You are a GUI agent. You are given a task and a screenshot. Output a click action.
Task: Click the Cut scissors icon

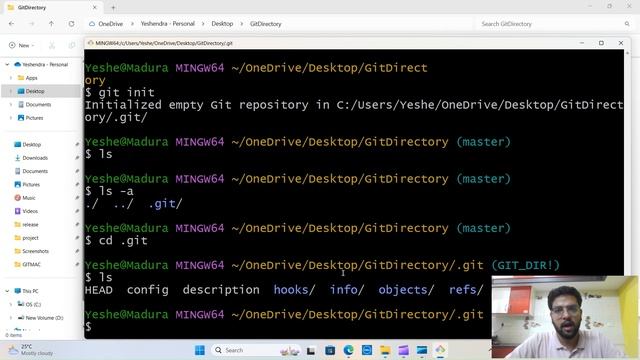[x=52, y=45]
